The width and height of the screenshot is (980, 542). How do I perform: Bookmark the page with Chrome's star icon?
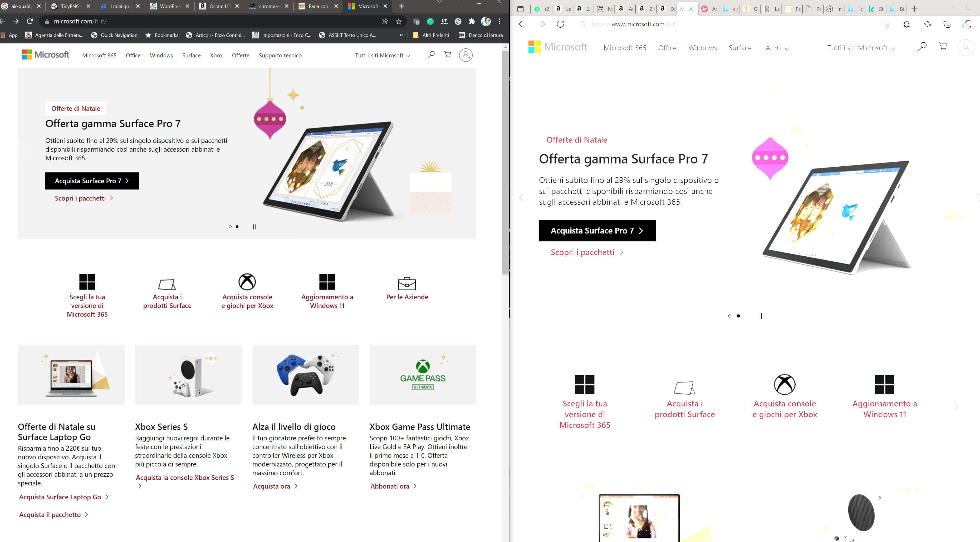[399, 21]
